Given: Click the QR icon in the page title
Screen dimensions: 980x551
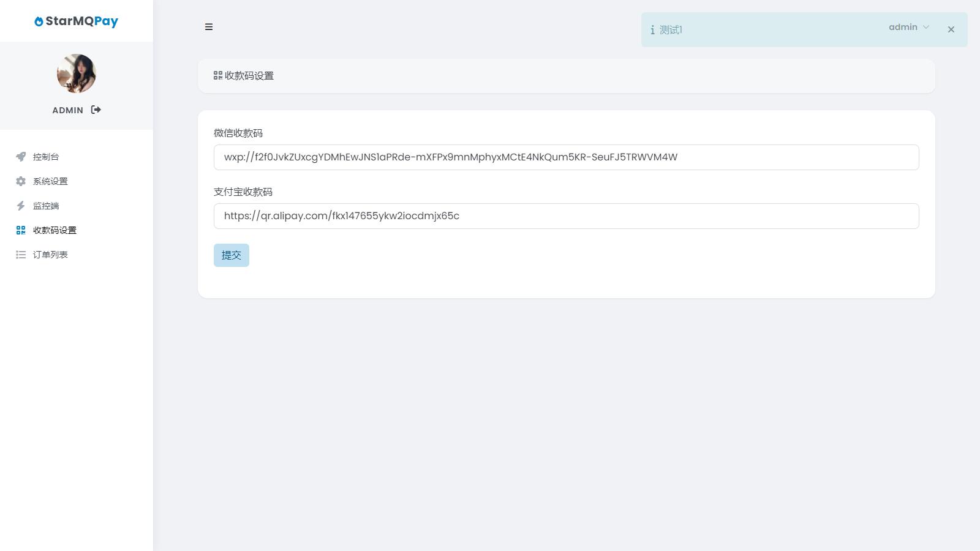Looking at the screenshot, I should pos(218,76).
